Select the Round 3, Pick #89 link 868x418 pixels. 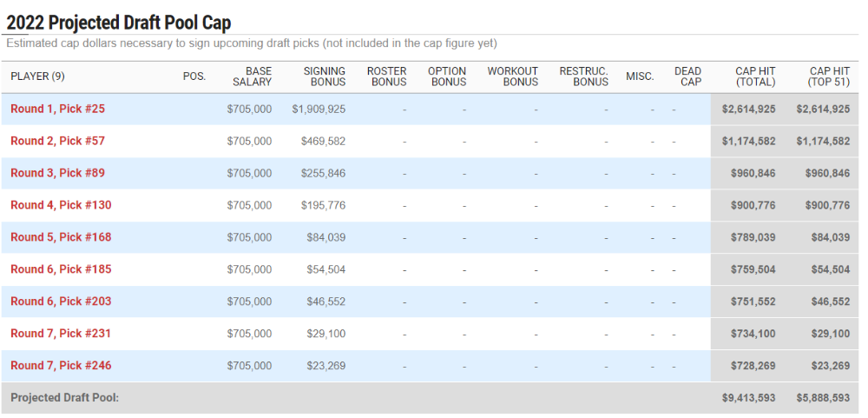pos(57,173)
